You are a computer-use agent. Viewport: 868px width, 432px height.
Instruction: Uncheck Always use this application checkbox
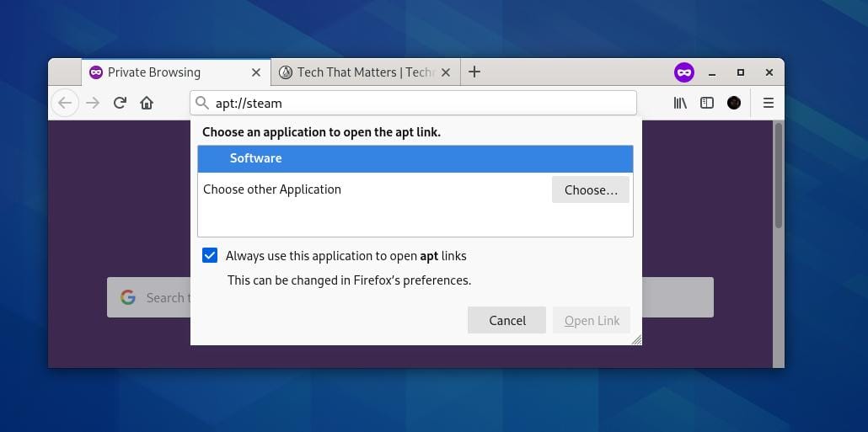[x=210, y=256]
